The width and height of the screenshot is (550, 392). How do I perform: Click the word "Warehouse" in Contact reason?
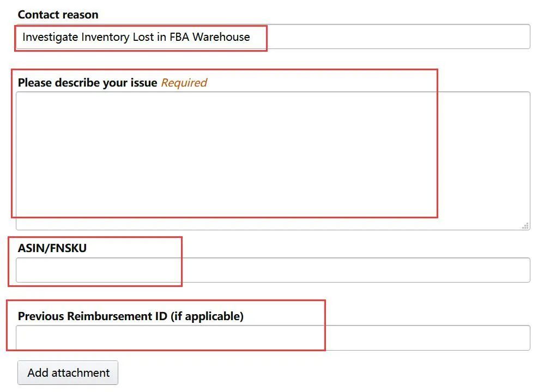pos(221,37)
